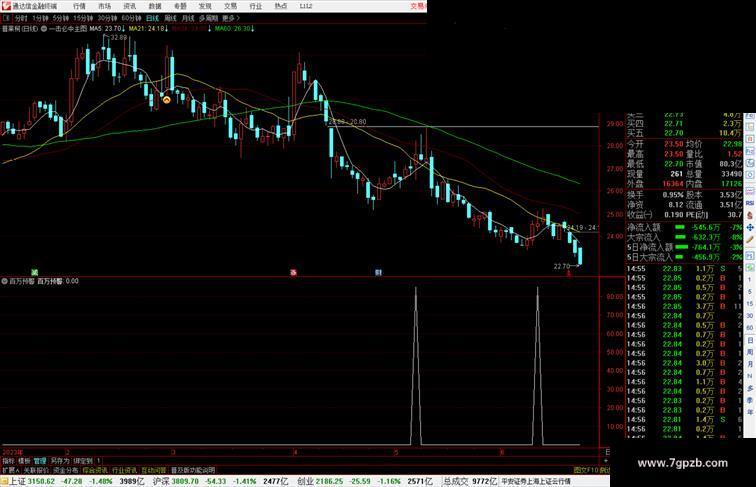756x487 pixels.
Task: Switch chart to 30分钟 period
Action: pyautogui.click(x=107, y=18)
